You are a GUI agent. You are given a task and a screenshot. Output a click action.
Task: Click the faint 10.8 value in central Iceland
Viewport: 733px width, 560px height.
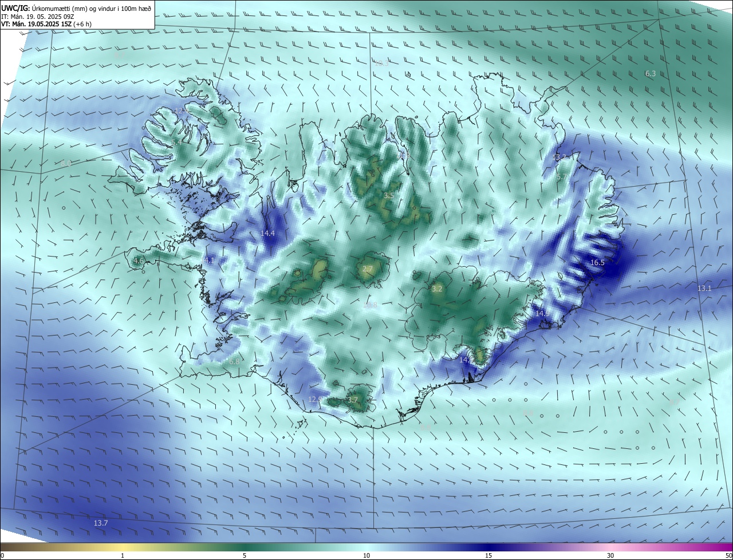tap(371, 305)
